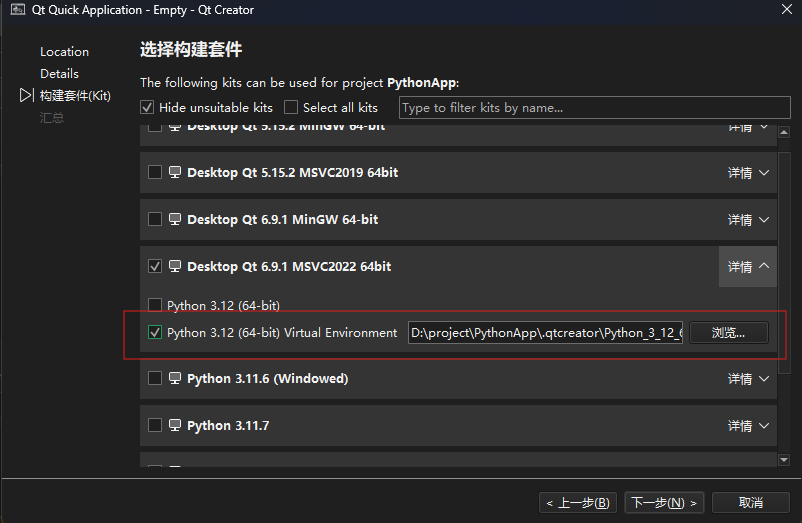Click the 浏览... browse button
This screenshot has height=523, width=802.
(728, 333)
